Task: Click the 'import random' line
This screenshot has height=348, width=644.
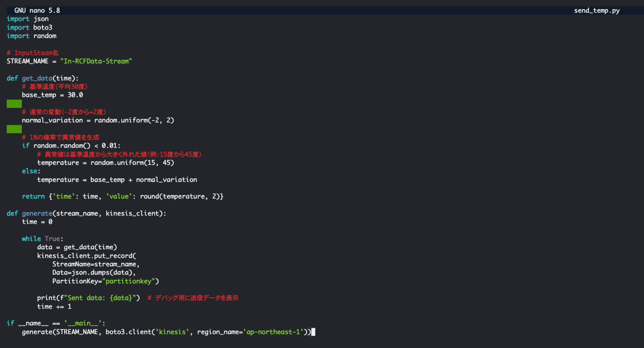Action: click(x=32, y=36)
